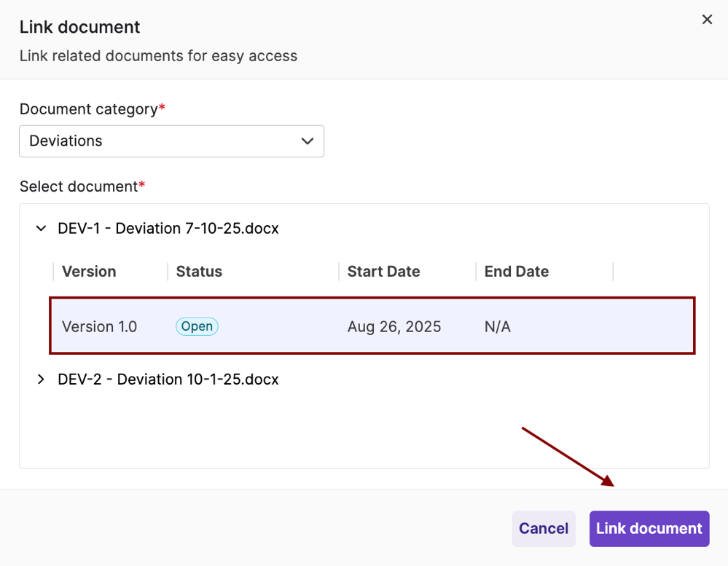This screenshot has height=566, width=728.
Task: Confirm with the Link document button
Action: point(649,529)
